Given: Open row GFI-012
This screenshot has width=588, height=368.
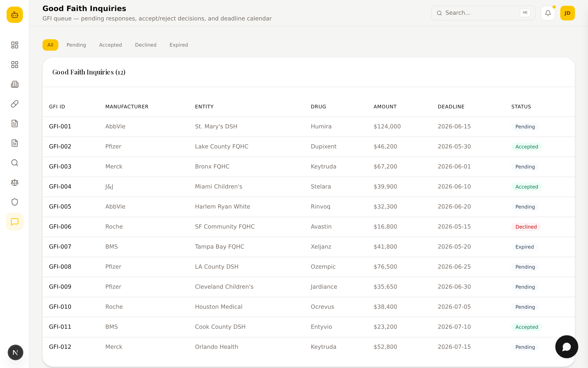Looking at the screenshot, I should 308,347.
